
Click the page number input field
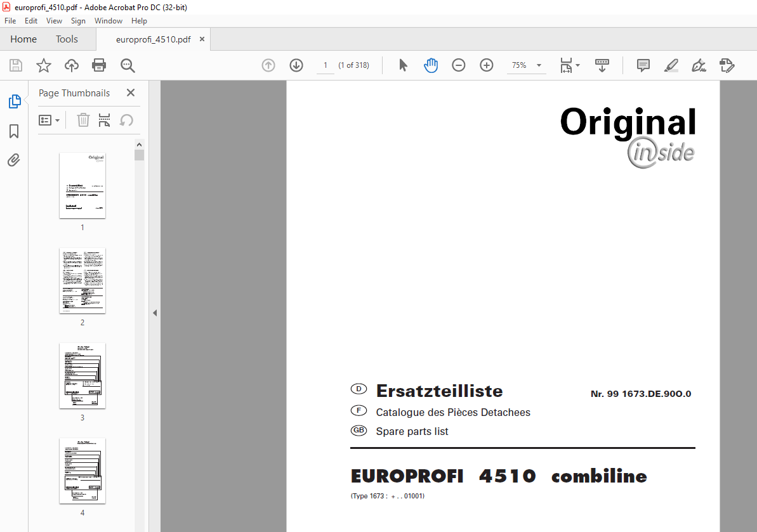pos(326,65)
